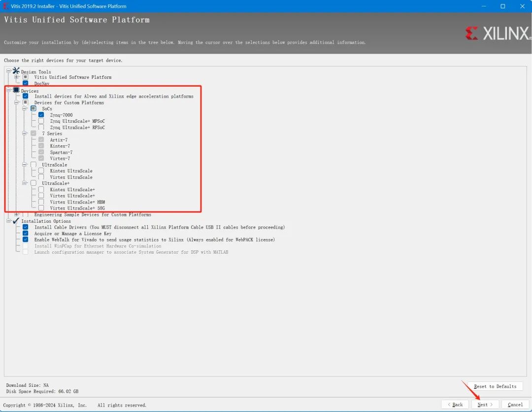Screen dimensions: 532x412
Task: Go Back to previous step
Action: 455,405
